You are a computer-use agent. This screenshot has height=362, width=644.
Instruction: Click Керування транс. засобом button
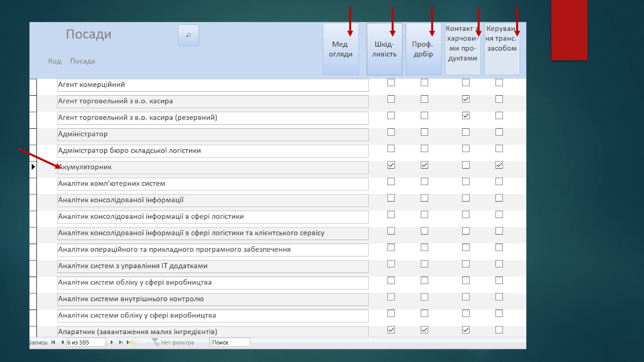click(x=502, y=49)
